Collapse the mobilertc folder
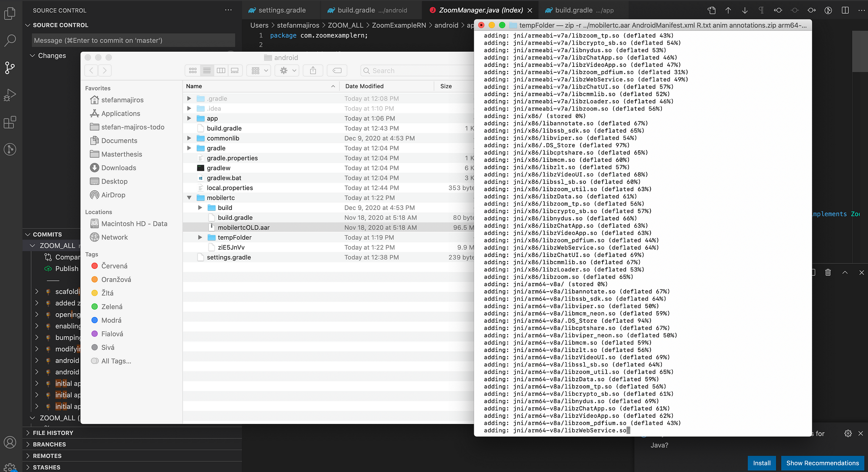 [189, 198]
